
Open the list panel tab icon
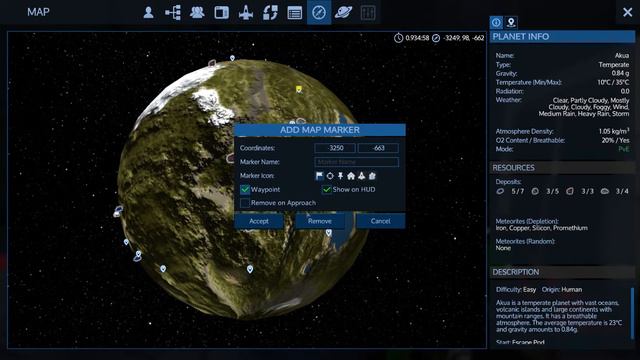pyautogui.click(x=295, y=13)
